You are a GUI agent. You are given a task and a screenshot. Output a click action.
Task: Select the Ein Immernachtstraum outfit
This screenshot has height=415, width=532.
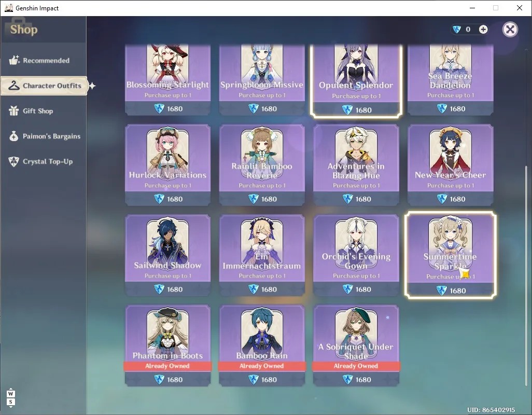(x=261, y=255)
